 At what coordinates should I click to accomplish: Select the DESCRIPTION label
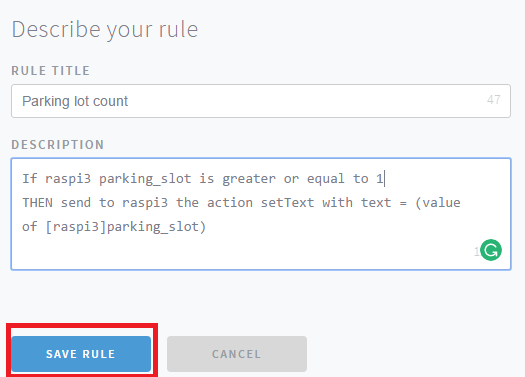[x=58, y=145]
